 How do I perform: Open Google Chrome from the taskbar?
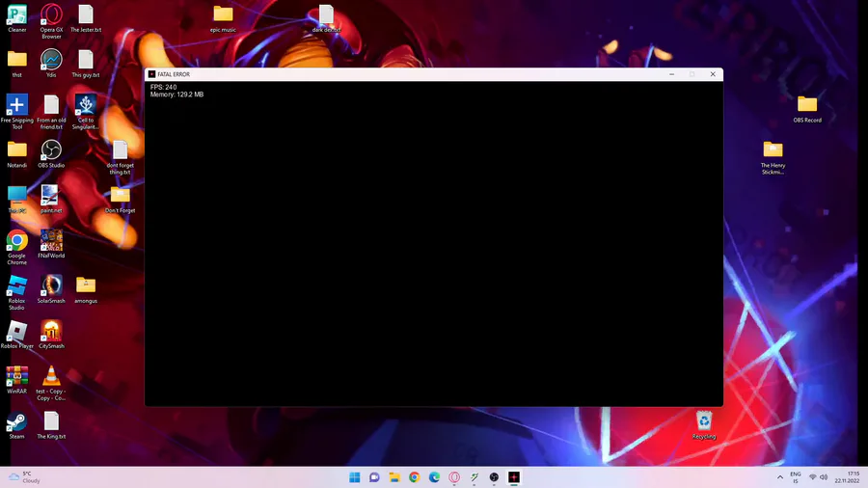pos(415,477)
